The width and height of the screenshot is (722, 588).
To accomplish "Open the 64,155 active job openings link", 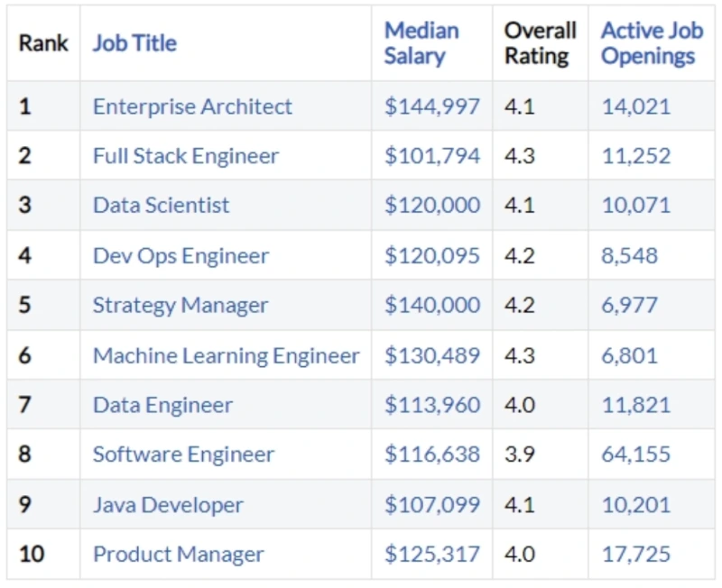I will pos(636,455).
